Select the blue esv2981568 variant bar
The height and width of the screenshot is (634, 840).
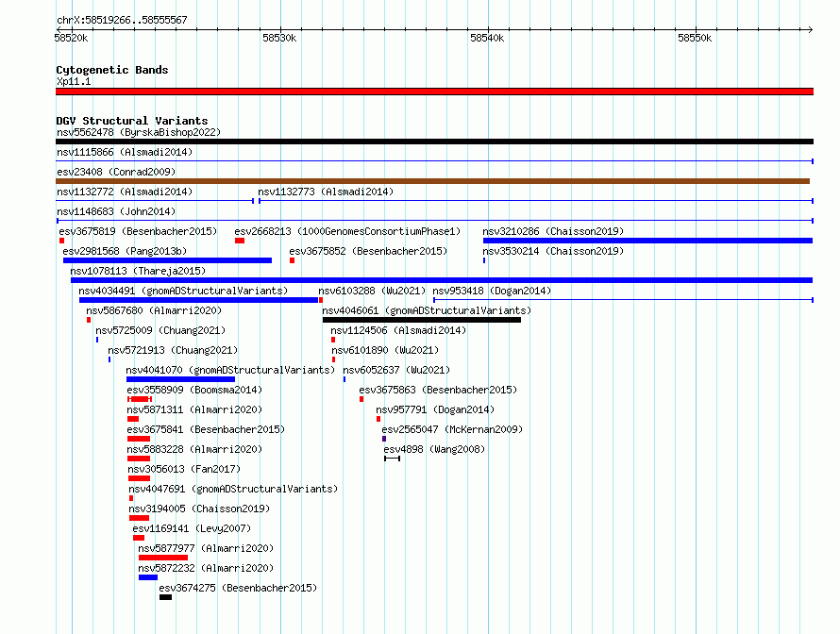point(167,260)
